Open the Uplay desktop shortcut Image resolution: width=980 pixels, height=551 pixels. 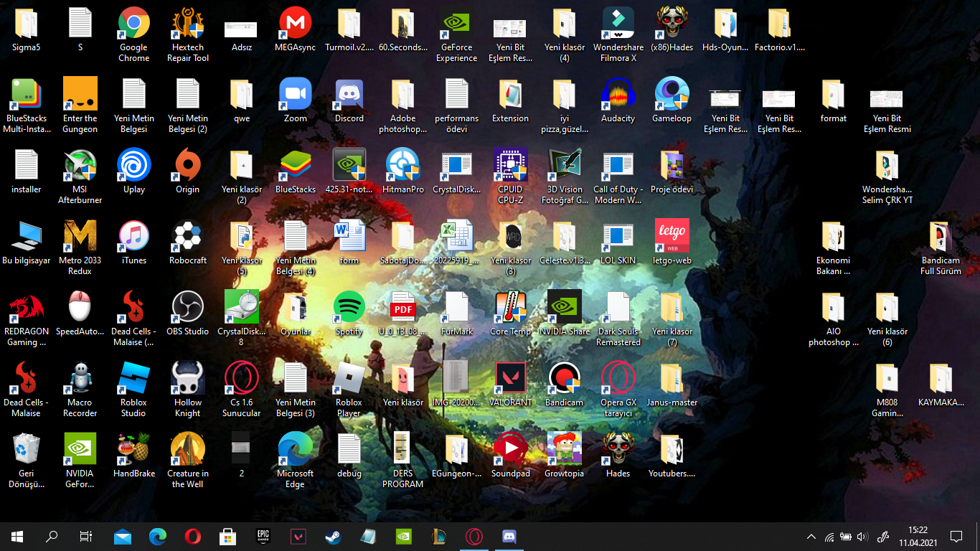(134, 171)
